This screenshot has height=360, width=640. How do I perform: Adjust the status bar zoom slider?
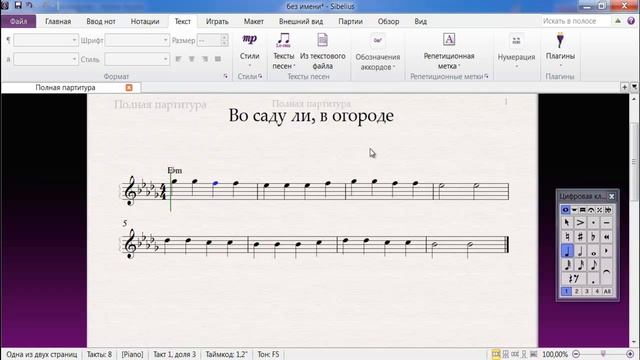[x=603, y=354]
